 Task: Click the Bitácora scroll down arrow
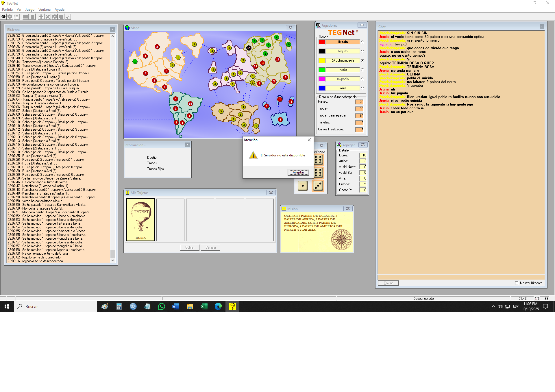pyautogui.click(x=112, y=260)
